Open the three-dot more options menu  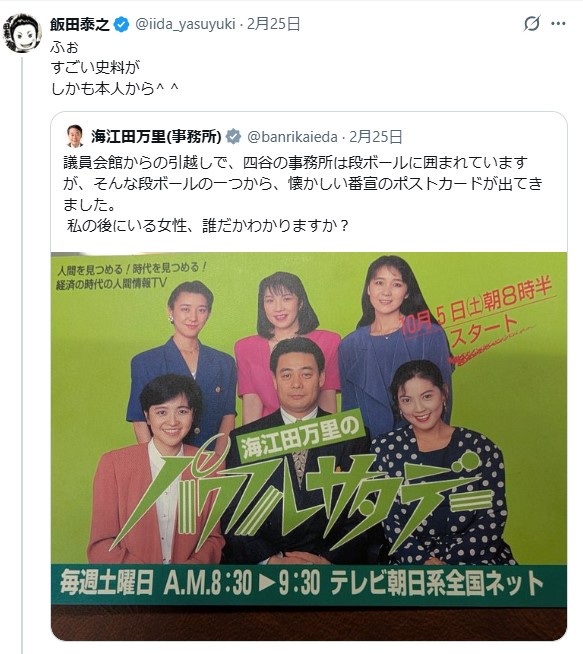coord(558,23)
